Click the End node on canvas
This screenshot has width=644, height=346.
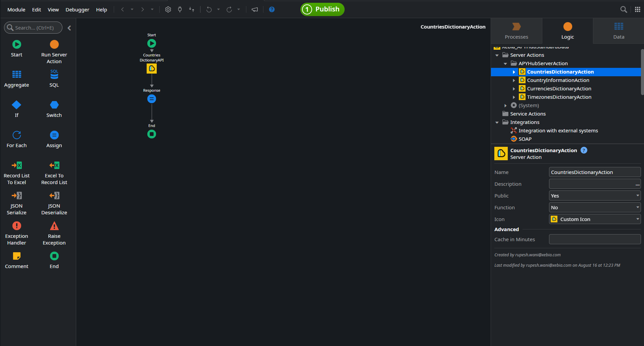click(x=152, y=134)
